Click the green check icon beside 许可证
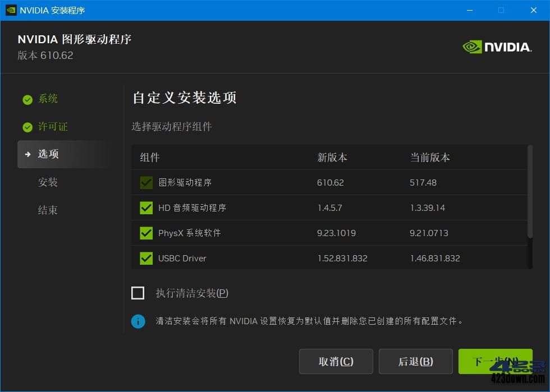 pos(27,127)
